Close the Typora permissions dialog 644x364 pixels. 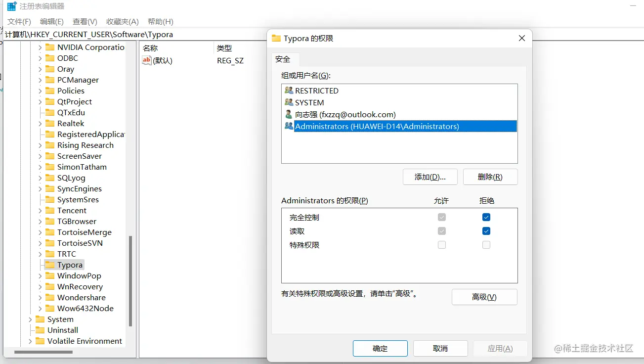pyautogui.click(x=521, y=38)
